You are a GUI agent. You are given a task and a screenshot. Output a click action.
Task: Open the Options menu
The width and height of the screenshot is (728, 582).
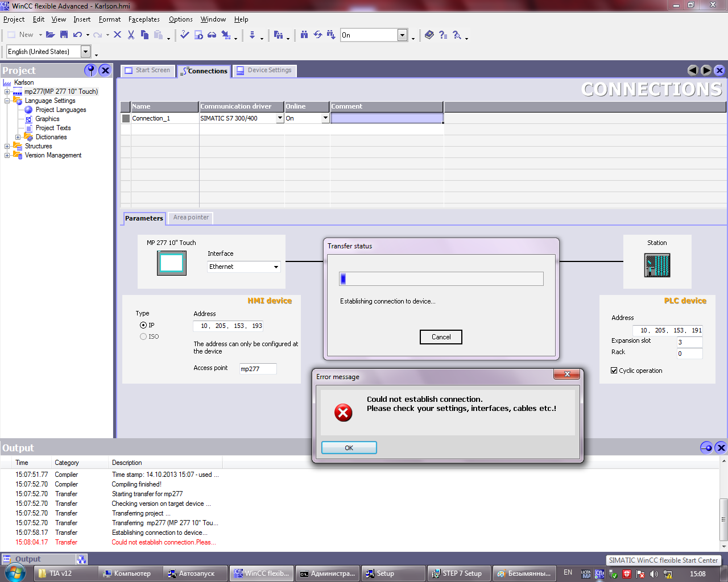point(181,19)
